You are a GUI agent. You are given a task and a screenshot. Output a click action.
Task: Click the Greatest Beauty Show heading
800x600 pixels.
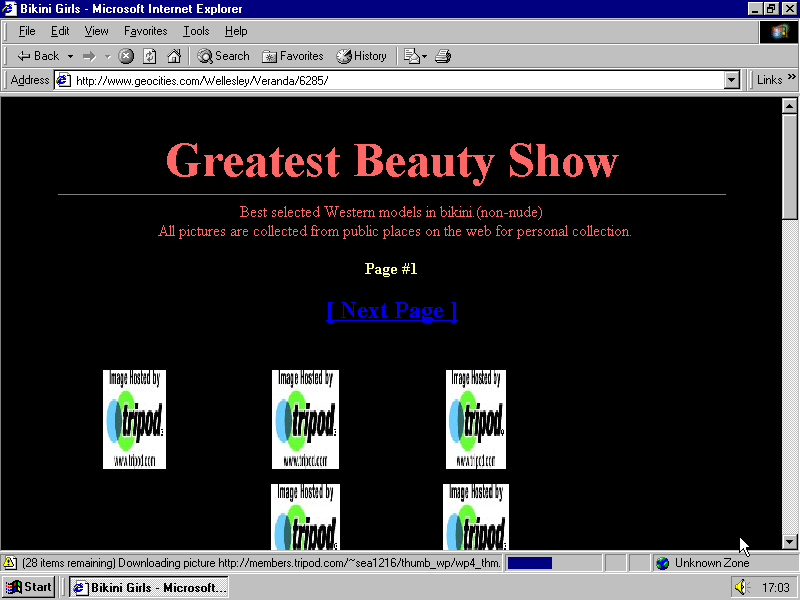coord(392,161)
